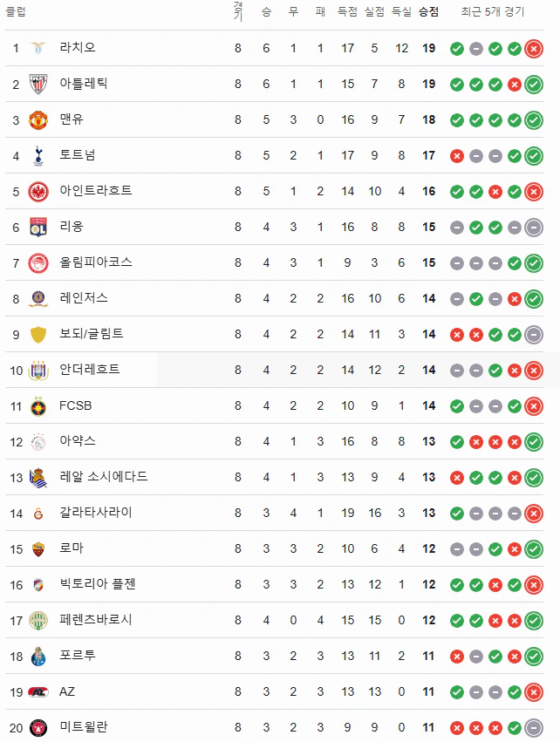Click the AZ red logo icon
560x742 pixels.
click(x=38, y=692)
